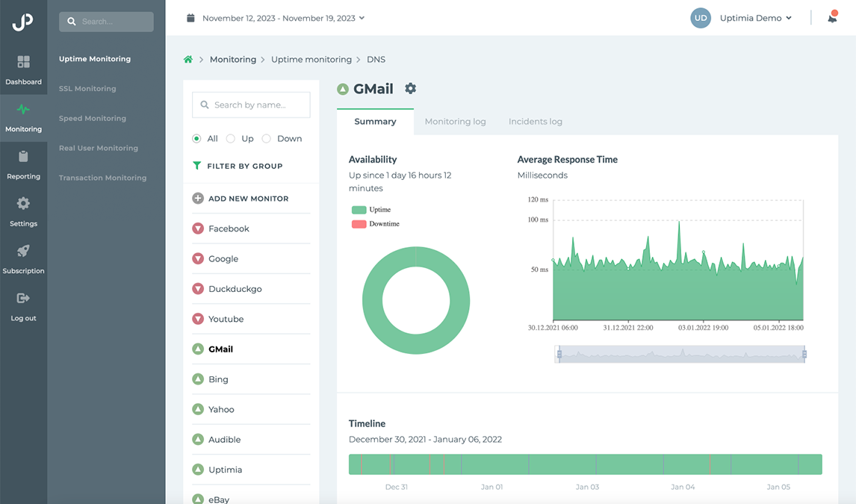Open the Incidents log tab
This screenshot has height=504, width=856.
click(x=536, y=122)
